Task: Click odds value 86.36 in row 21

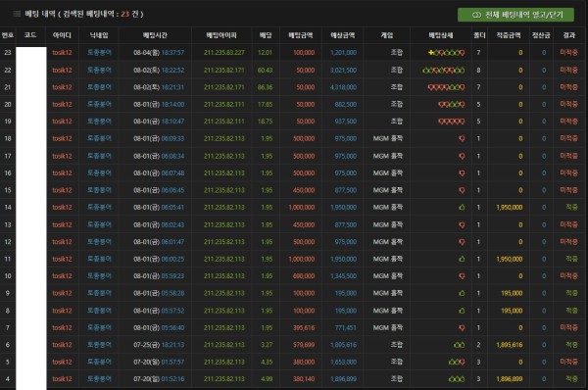Action: [x=266, y=87]
